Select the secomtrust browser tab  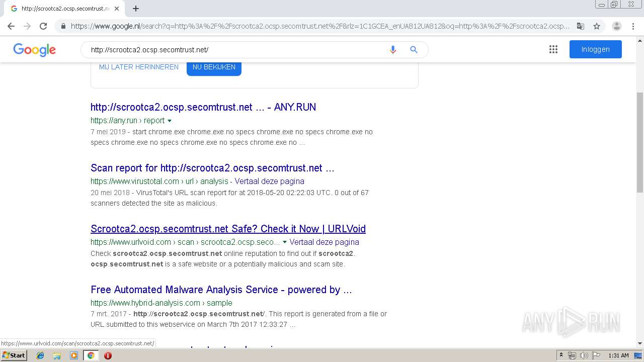point(64,9)
